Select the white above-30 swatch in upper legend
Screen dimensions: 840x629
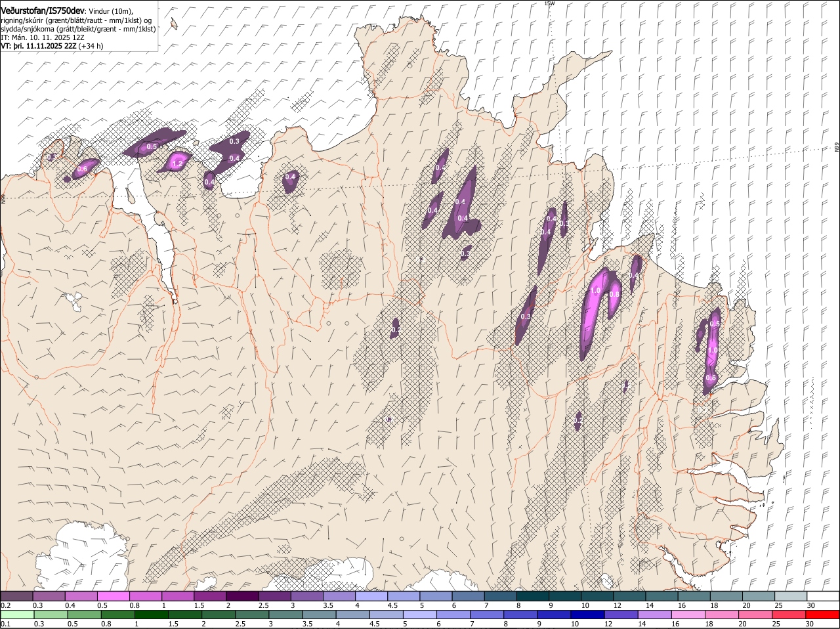823,596
